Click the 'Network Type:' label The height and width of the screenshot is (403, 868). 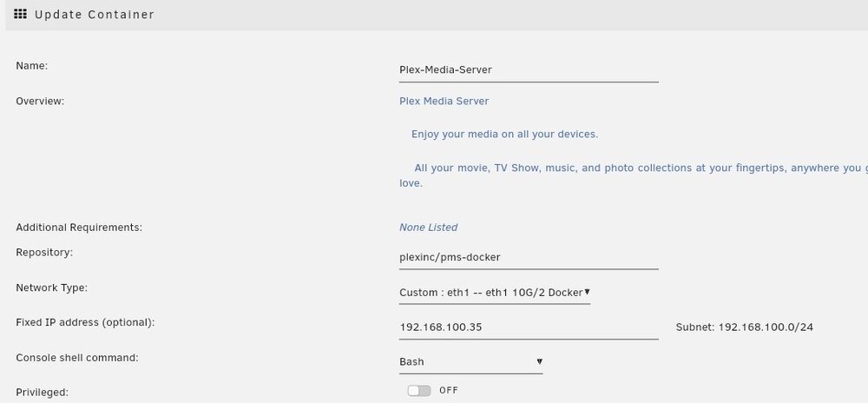[x=51, y=287]
